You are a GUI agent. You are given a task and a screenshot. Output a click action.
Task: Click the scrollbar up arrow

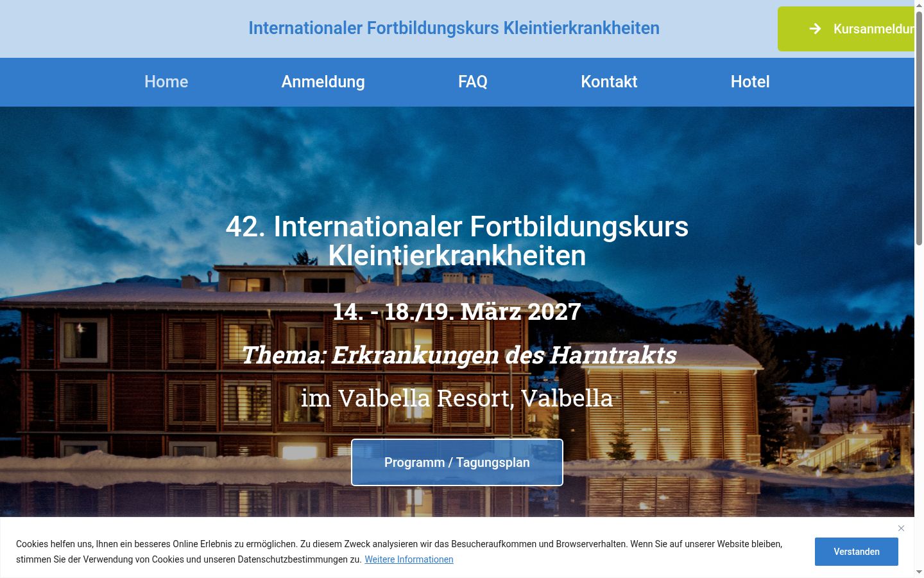tap(919, 5)
